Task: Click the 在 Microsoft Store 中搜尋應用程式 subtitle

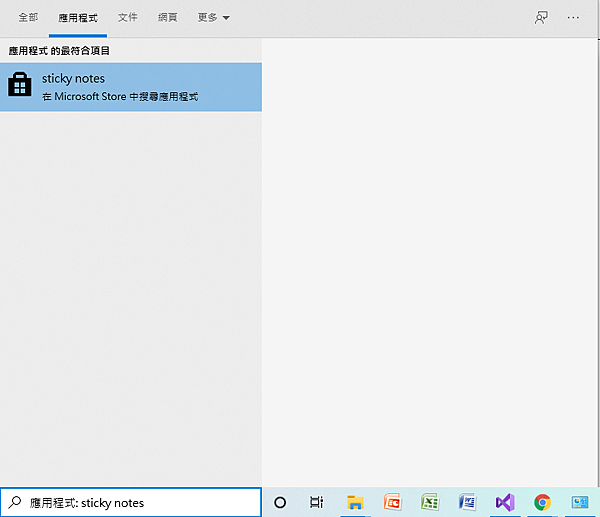Action: tap(120, 96)
